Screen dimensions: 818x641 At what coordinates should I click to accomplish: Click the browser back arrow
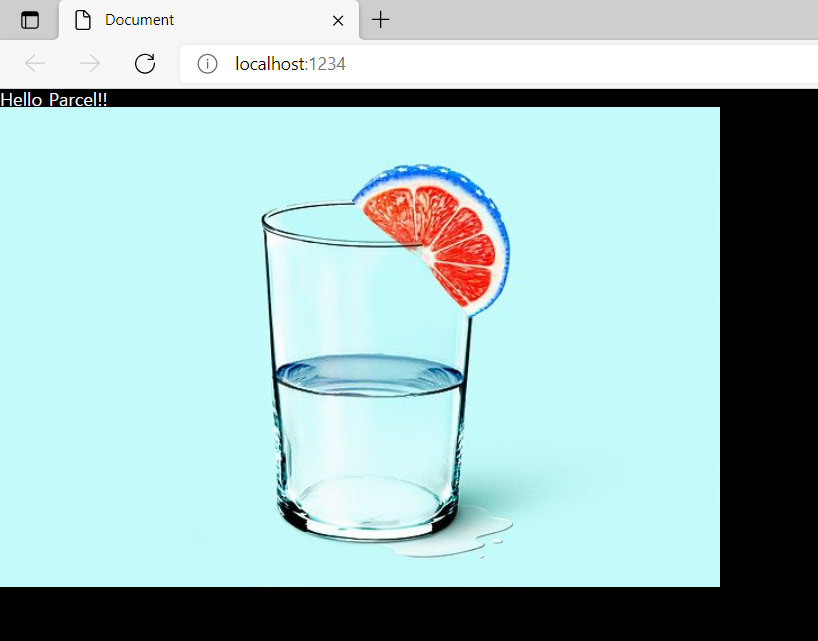click(x=35, y=64)
